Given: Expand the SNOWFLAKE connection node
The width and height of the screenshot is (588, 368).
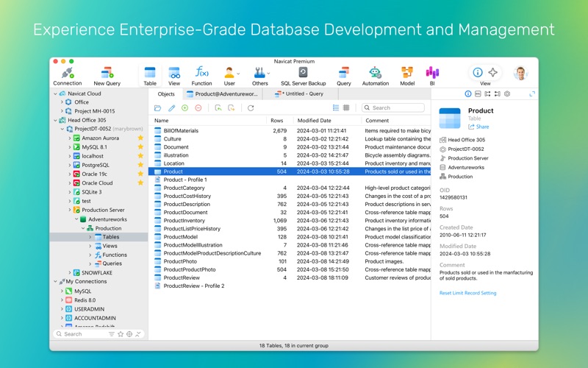Looking at the screenshot, I should tap(69, 272).
